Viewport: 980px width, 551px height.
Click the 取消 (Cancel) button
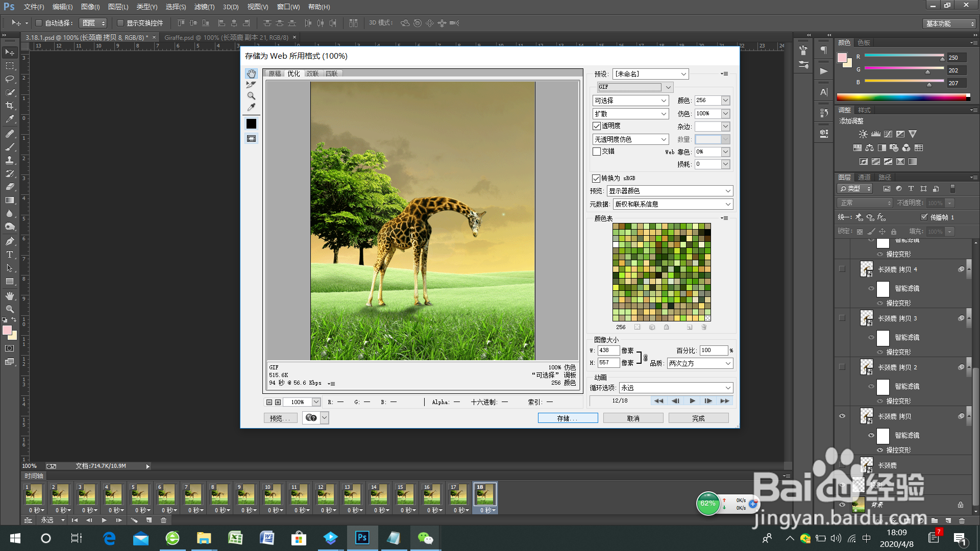tap(633, 418)
